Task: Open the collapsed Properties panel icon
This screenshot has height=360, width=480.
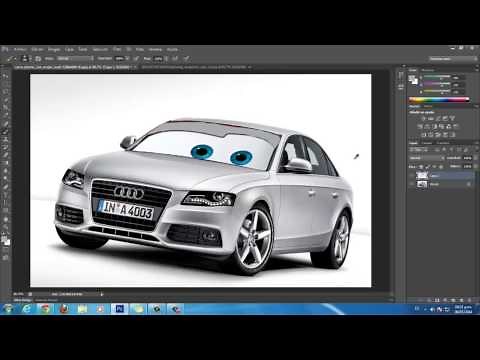Action: (401, 87)
